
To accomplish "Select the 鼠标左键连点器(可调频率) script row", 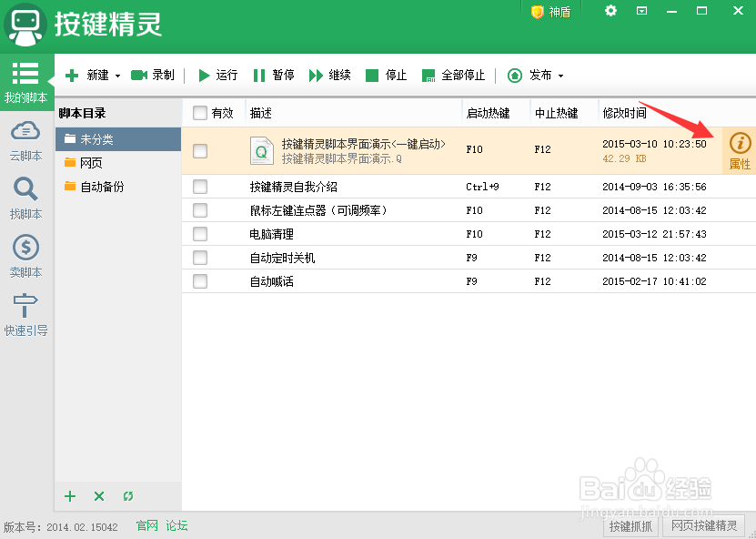I will click(x=469, y=210).
